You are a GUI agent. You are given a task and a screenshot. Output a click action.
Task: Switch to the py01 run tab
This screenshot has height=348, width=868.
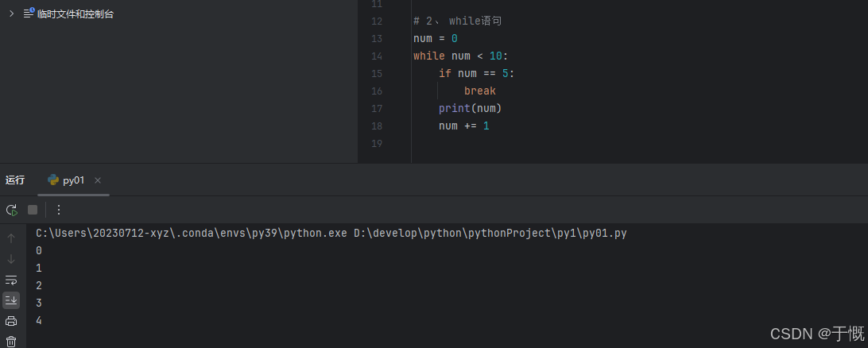click(73, 180)
